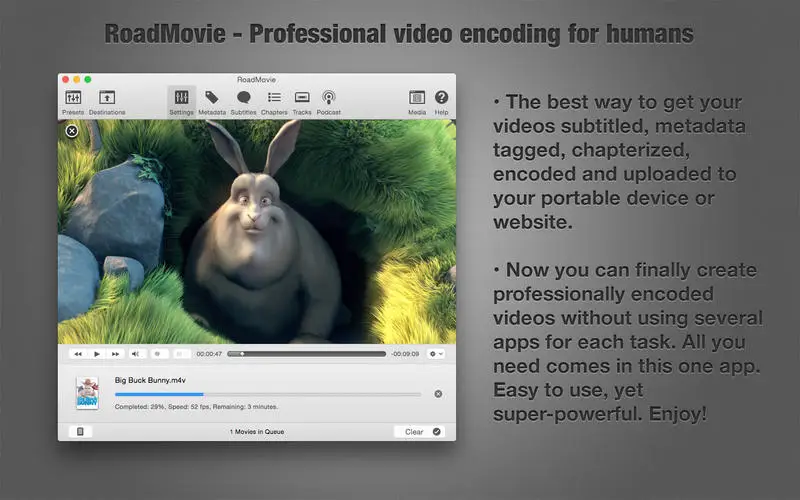Image resolution: width=800 pixels, height=500 pixels.
Task: Click elapsed time 00:00:47
Action: point(209,354)
